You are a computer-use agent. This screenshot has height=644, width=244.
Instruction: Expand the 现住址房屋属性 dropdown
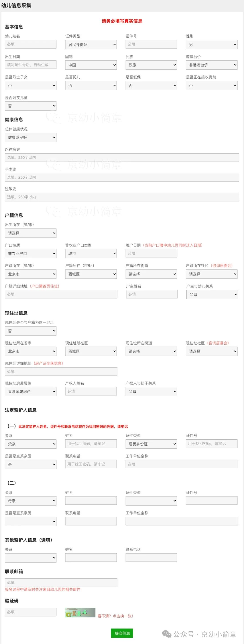pyautogui.click(x=31, y=392)
